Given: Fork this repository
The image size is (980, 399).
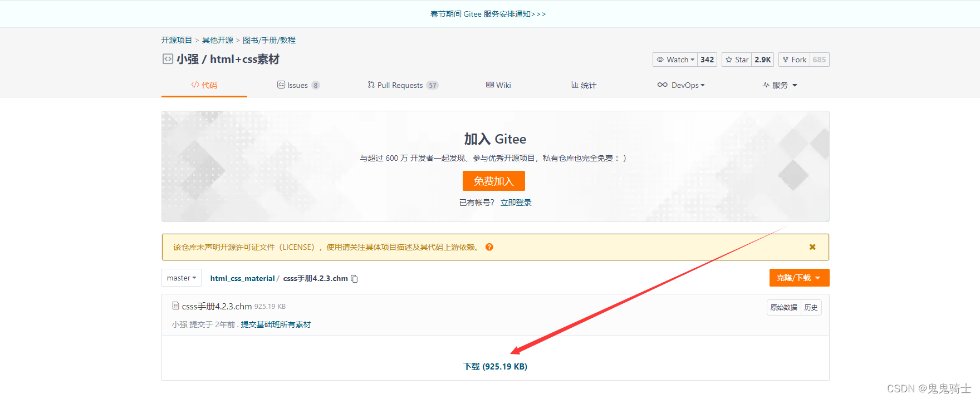Looking at the screenshot, I should 794,60.
